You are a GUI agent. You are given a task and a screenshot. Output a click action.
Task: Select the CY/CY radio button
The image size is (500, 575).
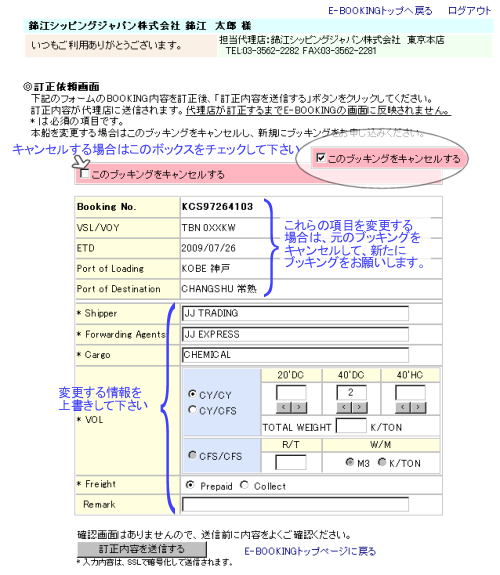pyautogui.click(x=192, y=394)
